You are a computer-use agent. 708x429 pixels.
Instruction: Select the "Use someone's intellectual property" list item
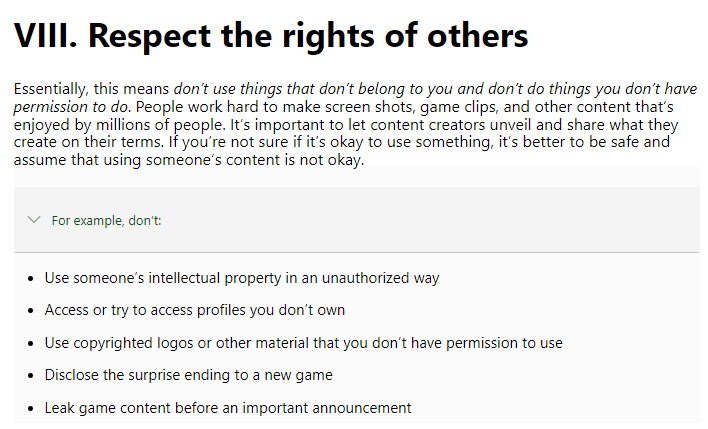[x=242, y=278]
